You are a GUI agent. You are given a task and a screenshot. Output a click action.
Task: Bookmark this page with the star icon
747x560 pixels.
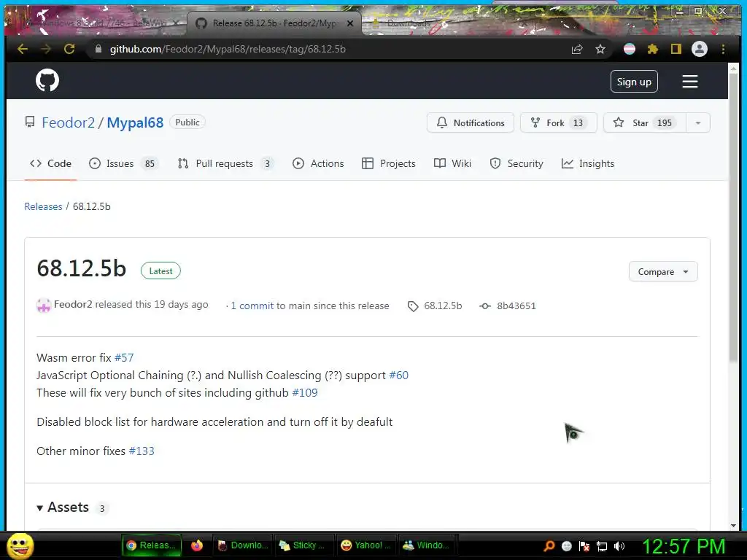tap(600, 49)
